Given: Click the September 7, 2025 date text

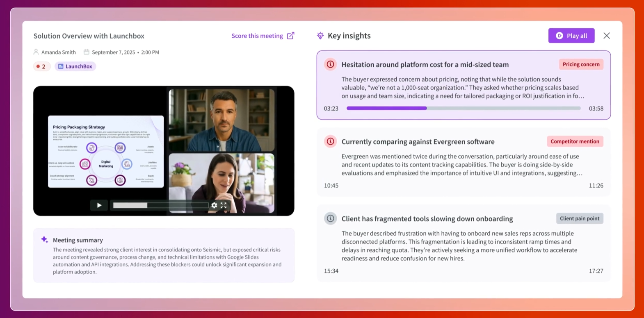Looking at the screenshot, I should click(x=113, y=52).
